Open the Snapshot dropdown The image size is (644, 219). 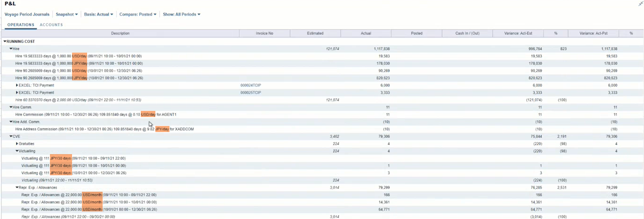tap(67, 15)
